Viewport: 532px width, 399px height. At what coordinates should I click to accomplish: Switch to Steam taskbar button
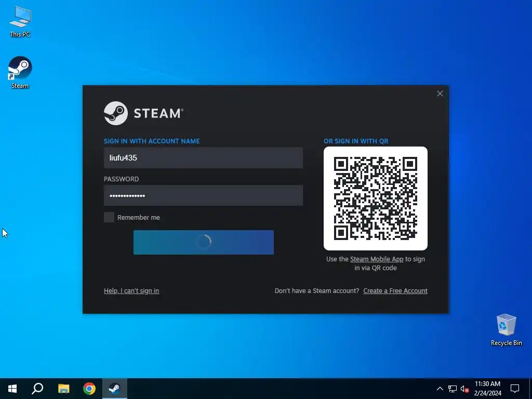point(115,389)
